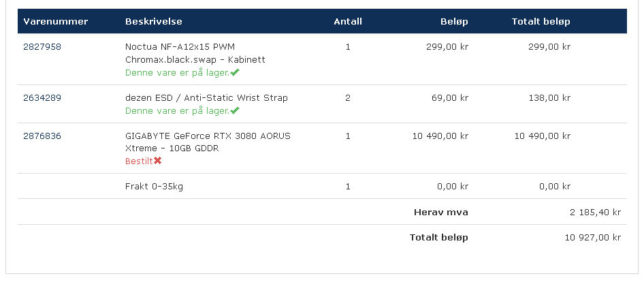Click the Totalt beløp column header

point(541,21)
